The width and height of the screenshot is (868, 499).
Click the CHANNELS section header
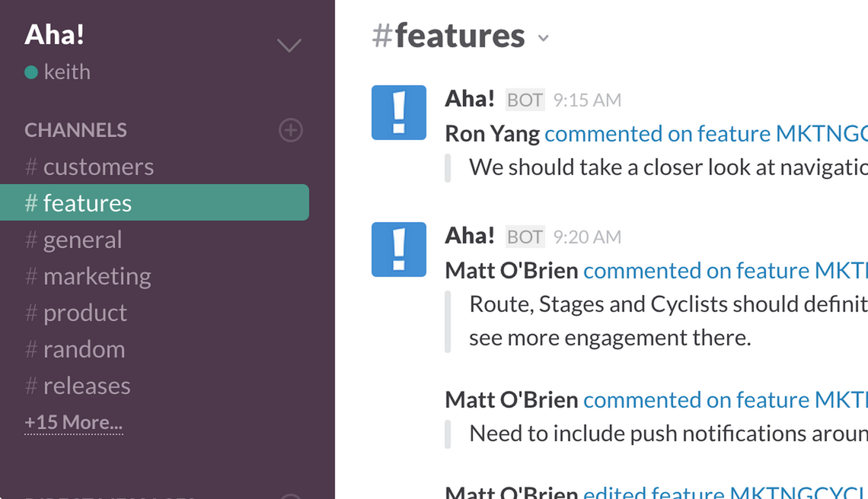pyautogui.click(x=76, y=131)
